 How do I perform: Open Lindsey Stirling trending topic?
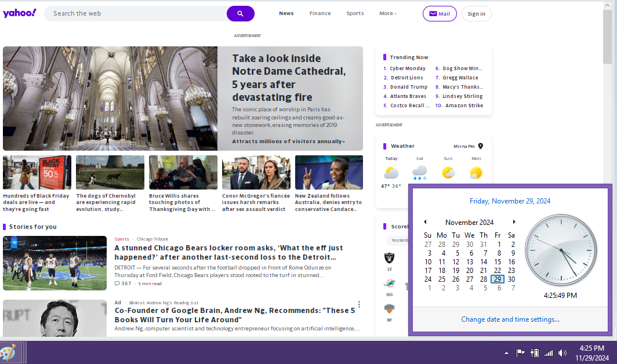(462, 96)
